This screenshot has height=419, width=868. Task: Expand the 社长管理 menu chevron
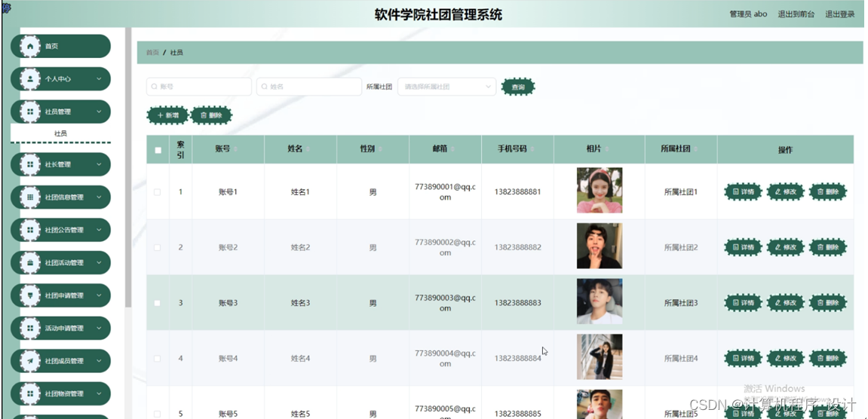(x=99, y=164)
